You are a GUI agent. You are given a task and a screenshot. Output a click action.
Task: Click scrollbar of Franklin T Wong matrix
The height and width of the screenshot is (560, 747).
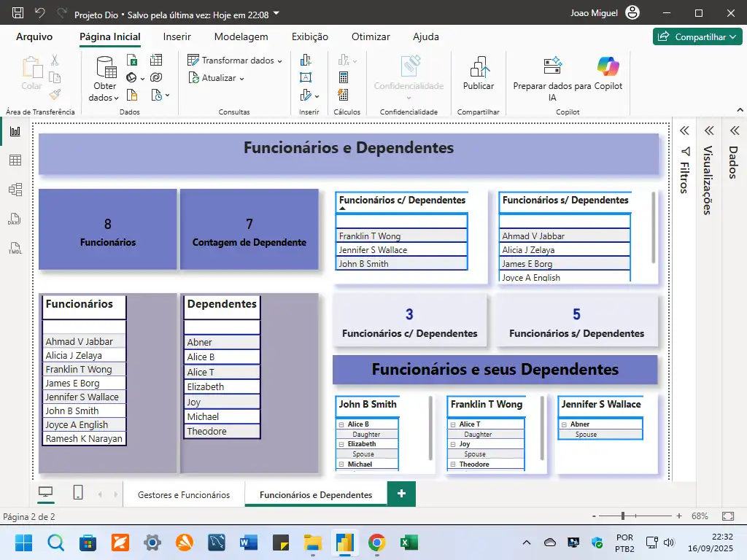(542, 427)
